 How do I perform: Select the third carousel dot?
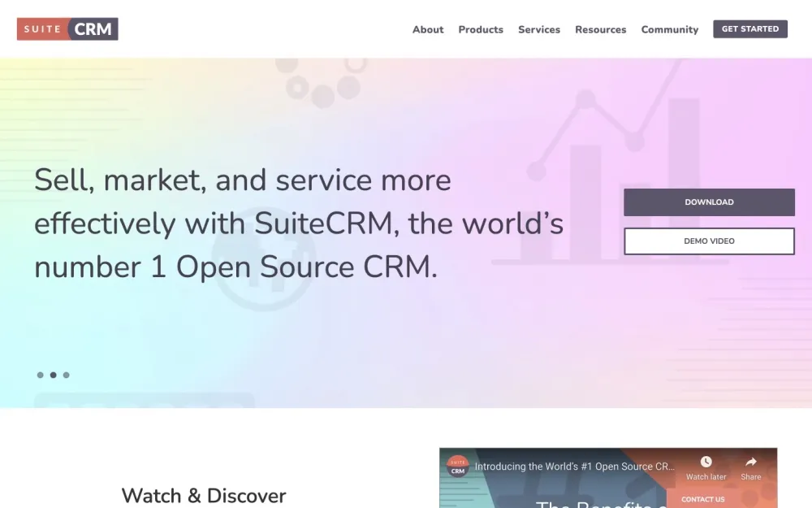(x=66, y=375)
